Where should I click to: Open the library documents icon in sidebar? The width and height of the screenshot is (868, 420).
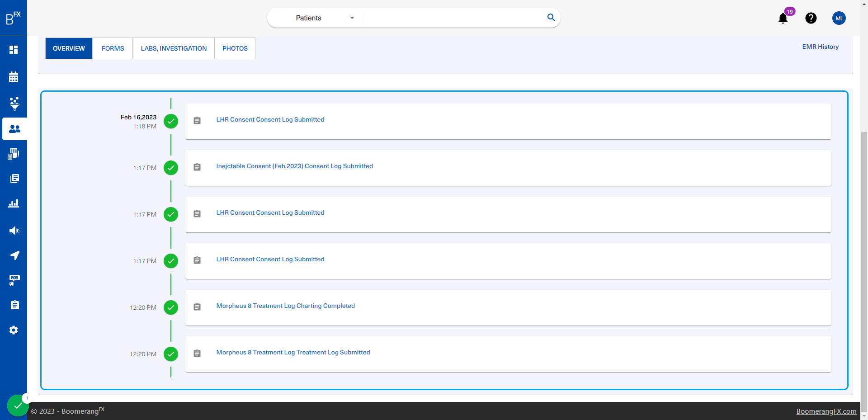pyautogui.click(x=14, y=179)
